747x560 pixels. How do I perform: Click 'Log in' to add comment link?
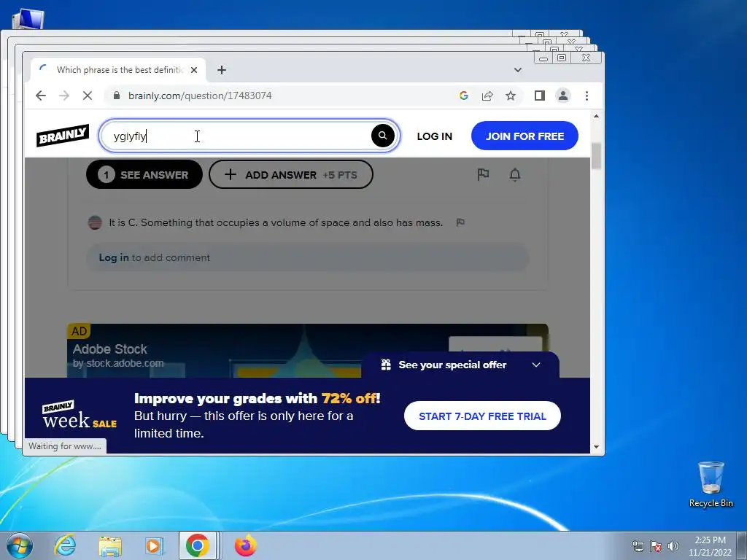pyautogui.click(x=113, y=257)
